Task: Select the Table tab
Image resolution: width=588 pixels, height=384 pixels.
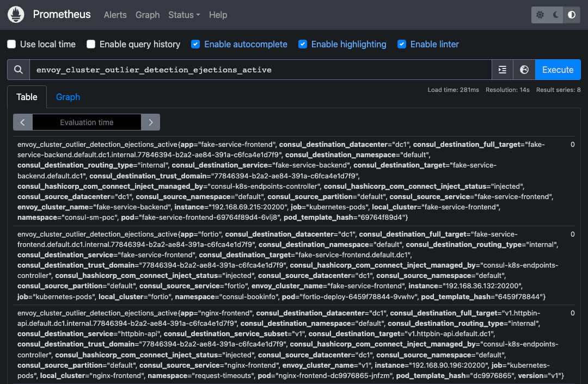Action: click(x=26, y=97)
